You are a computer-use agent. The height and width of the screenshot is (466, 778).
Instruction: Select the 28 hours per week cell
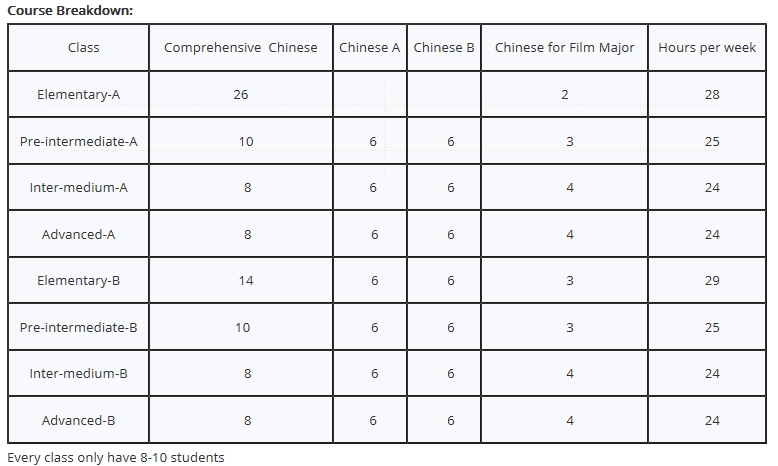click(712, 94)
